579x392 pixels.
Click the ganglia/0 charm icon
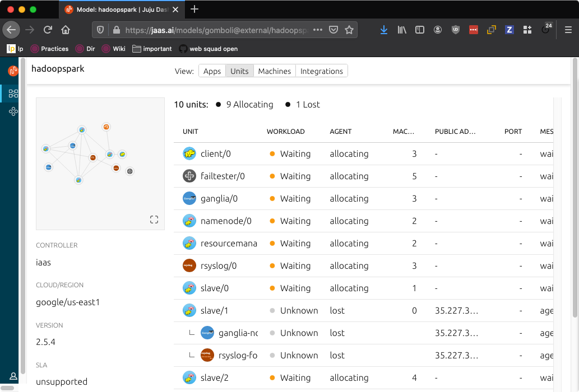tap(189, 198)
